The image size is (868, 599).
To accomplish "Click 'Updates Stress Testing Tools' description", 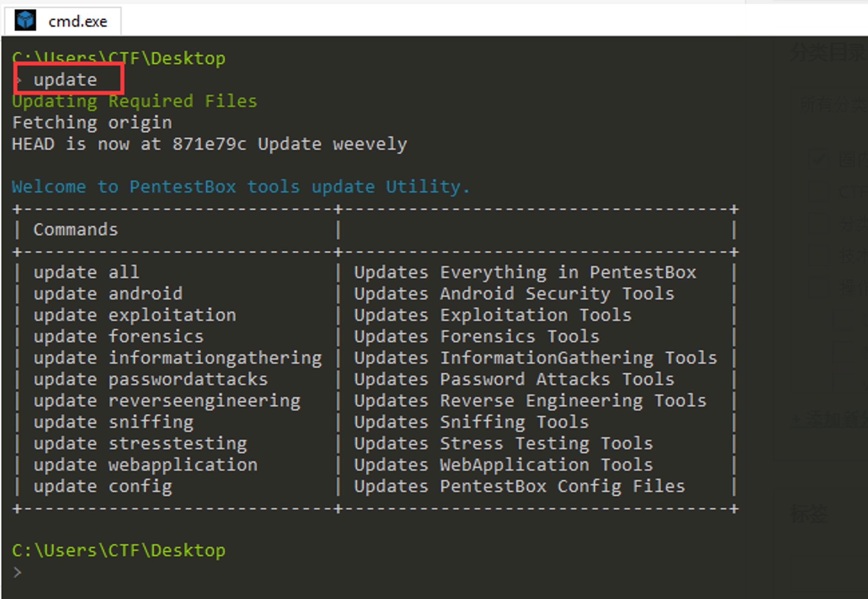I will (x=503, y=444).
